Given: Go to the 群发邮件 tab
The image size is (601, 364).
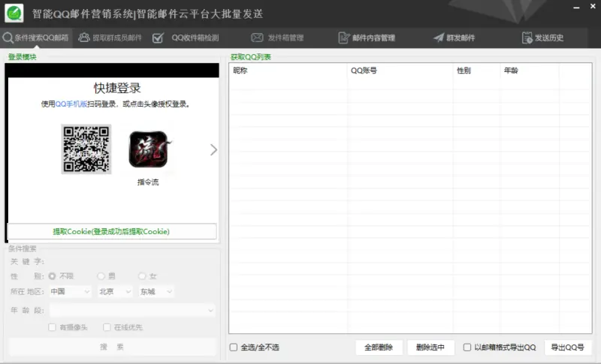Looking at the screenshot, I should pyautogui.click(x=455, y=38).
